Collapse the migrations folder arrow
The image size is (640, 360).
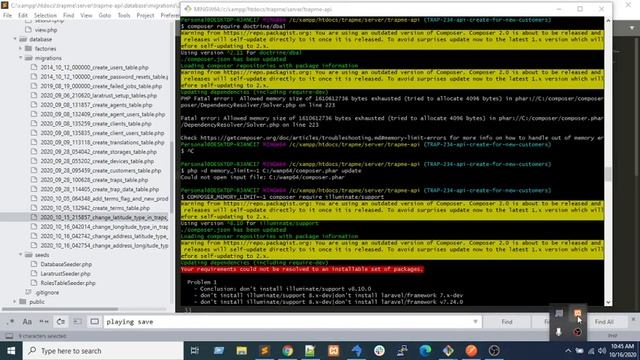[x=21, y=58]
